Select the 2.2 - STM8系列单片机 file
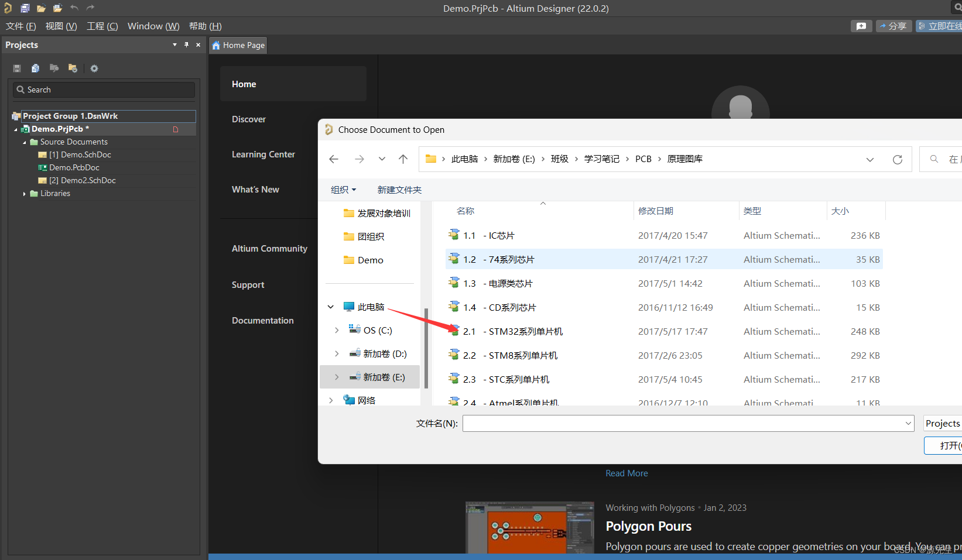 664,355
